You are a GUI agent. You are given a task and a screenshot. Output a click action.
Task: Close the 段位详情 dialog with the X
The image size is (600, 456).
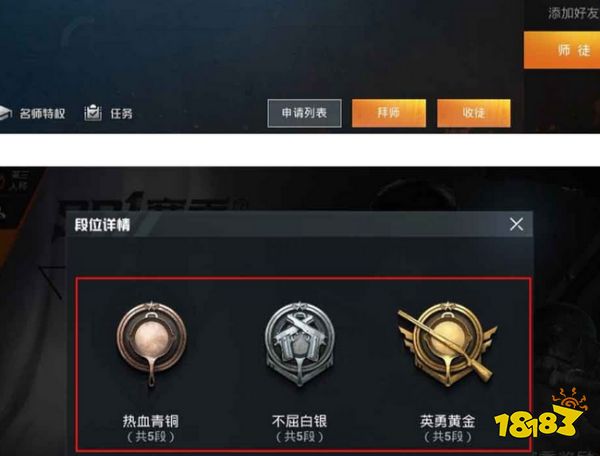click(x=516, y=224)
